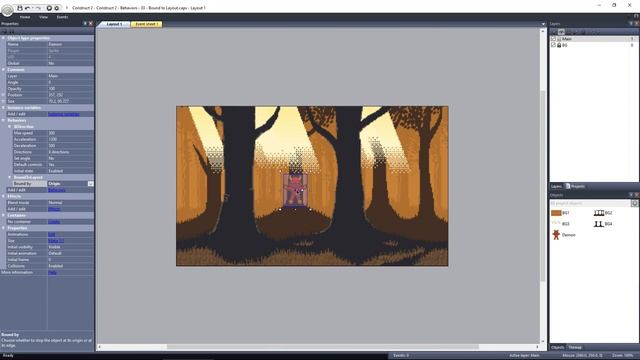Expand the Position property row
640x360 pixels.
tap(3, 95)
